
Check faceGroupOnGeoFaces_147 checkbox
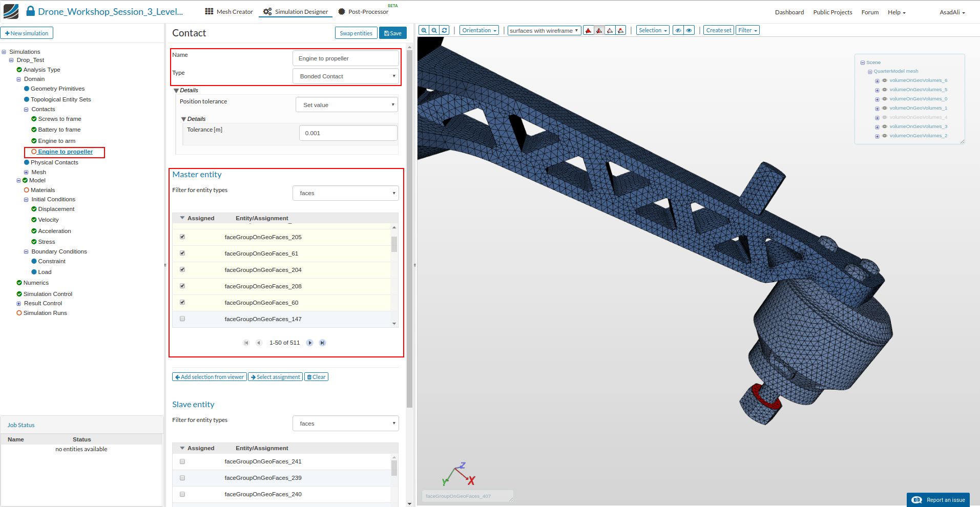click(182, 319)
